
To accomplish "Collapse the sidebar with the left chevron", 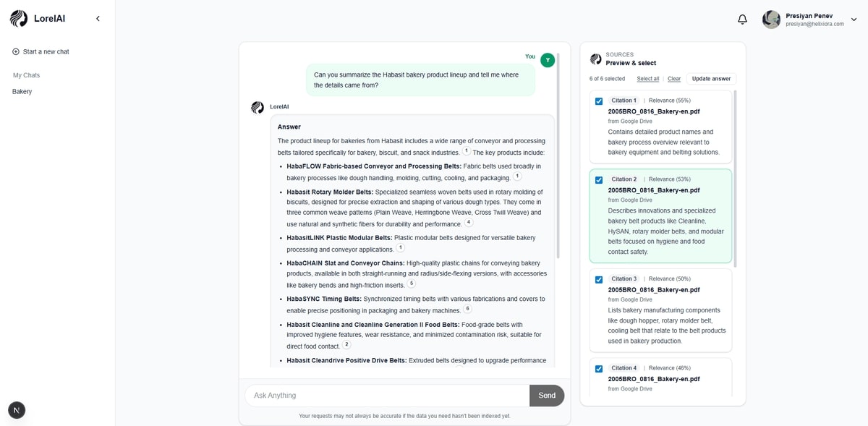I will (98, 19).
